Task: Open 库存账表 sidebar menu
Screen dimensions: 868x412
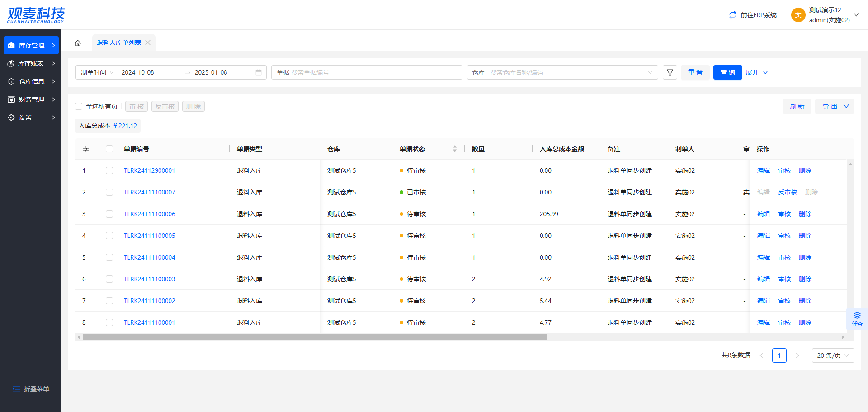Action: [31, 63]
